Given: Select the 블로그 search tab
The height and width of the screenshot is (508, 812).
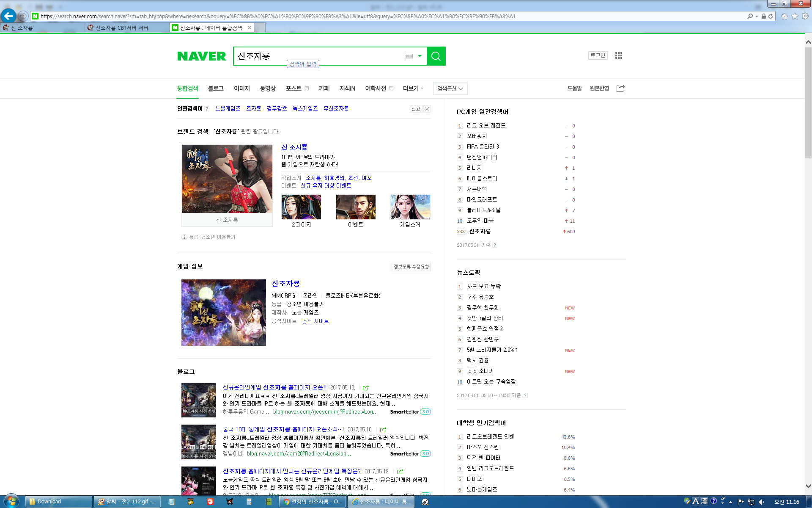Looking at the screenshot, I should pyautogui.click(x=216, y=88).
